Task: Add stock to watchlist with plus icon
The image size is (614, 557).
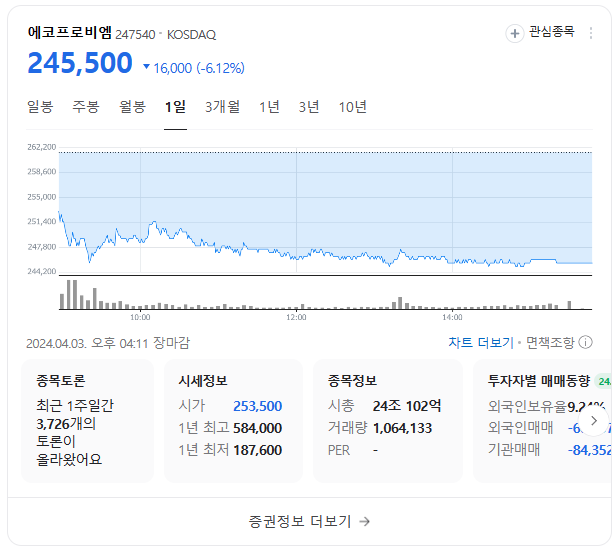Action: click(515, 33)
